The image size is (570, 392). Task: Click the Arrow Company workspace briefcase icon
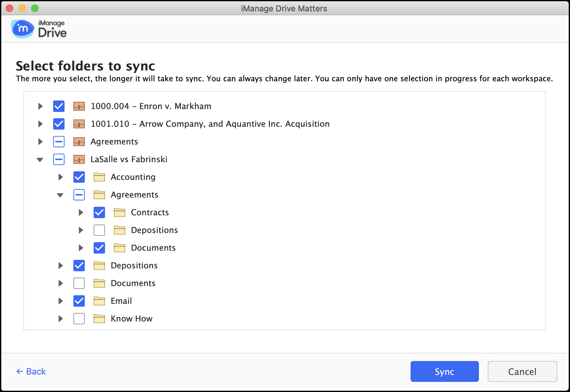(x=79, y=124)
